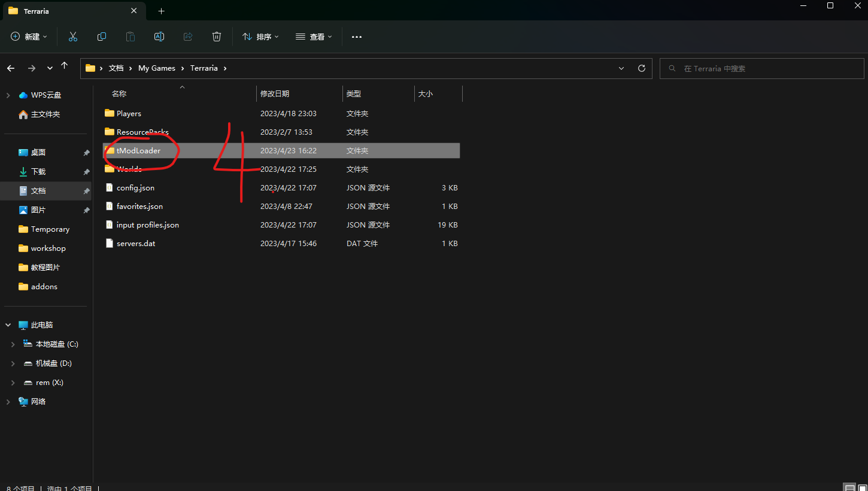868x491 pixels.
Task: Unpin 图片 using its pin icon
Action: [x=86, y=210]
